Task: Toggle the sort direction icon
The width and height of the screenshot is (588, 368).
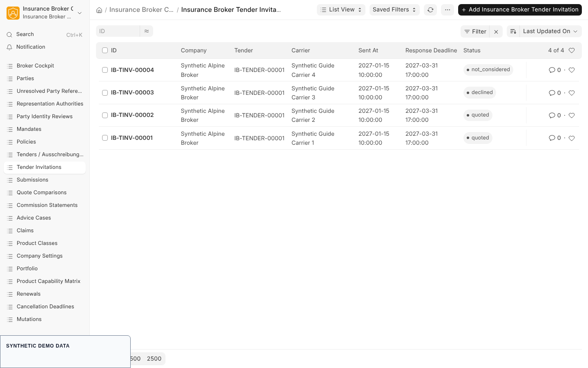Action: 513,31
